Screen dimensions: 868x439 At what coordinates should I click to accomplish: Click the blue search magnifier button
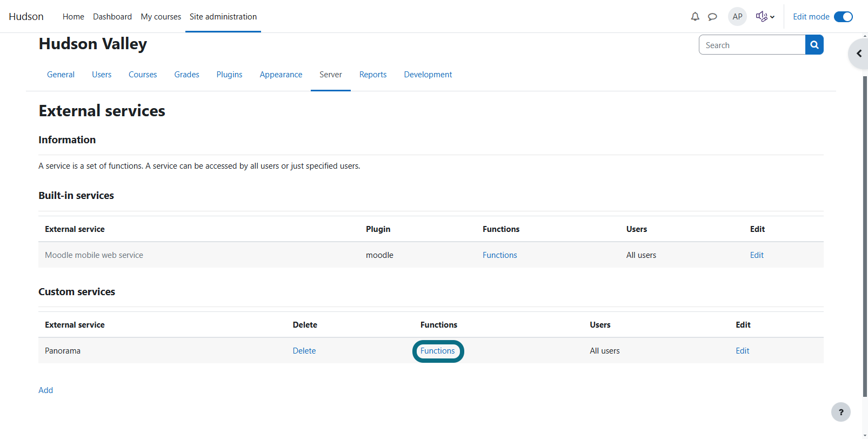click(814, 45)
